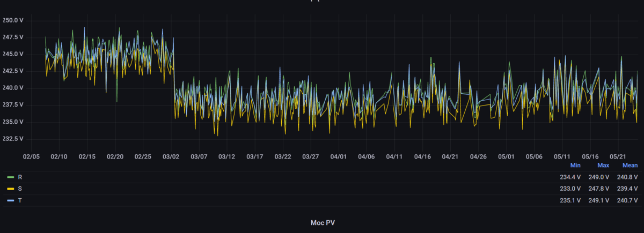Isolate series T via its legend label

coord(20,200)
